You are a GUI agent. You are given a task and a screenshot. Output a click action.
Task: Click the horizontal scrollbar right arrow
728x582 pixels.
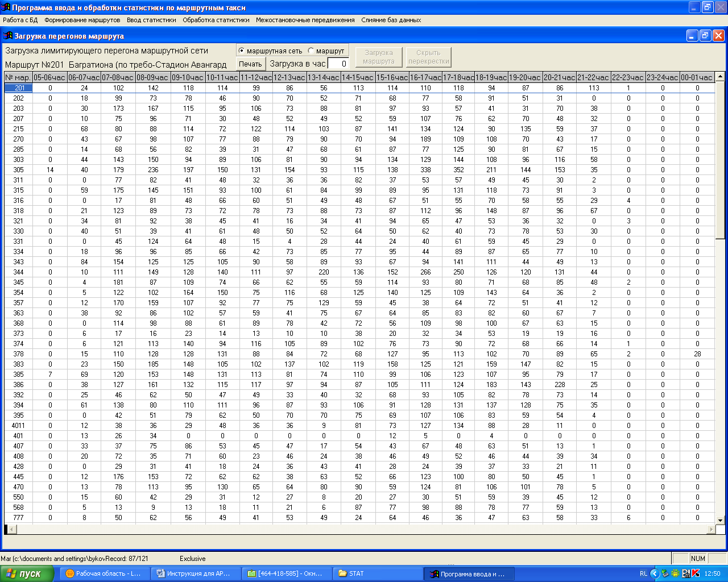[711, 529]
